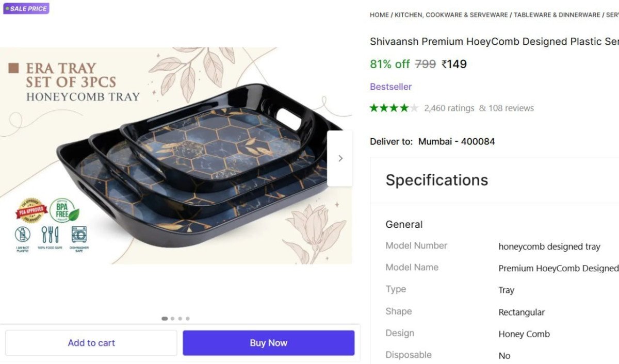Select the fourth carousel dot
The image size is (619, 364).
188,319
